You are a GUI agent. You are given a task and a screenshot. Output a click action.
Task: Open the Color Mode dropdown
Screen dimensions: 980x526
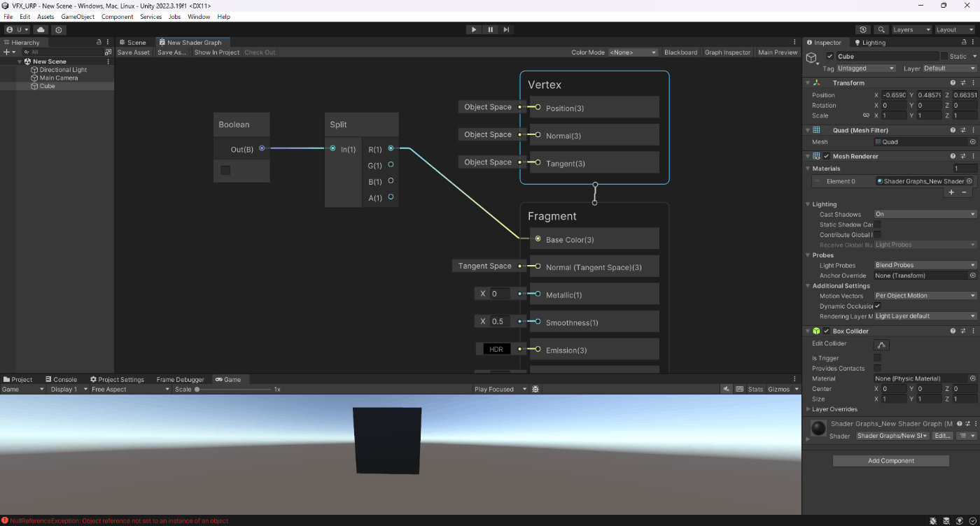coord(633,52)
